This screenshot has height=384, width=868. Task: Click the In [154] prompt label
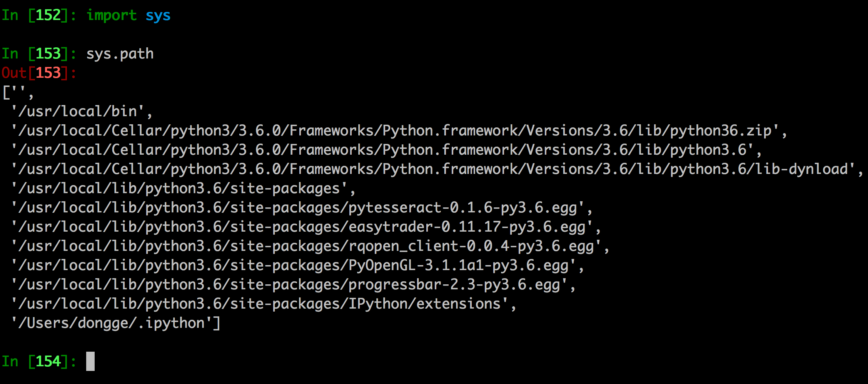38,362
